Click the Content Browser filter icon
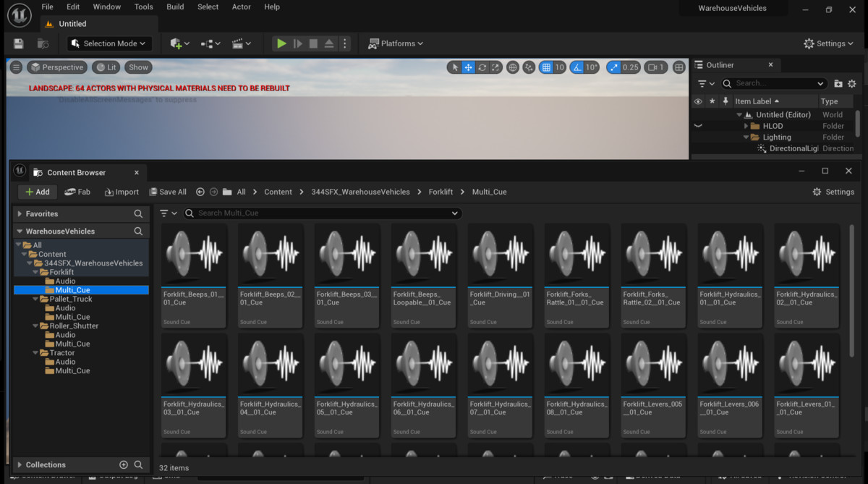This screenshot has width=868, height=484. [168, 213]
